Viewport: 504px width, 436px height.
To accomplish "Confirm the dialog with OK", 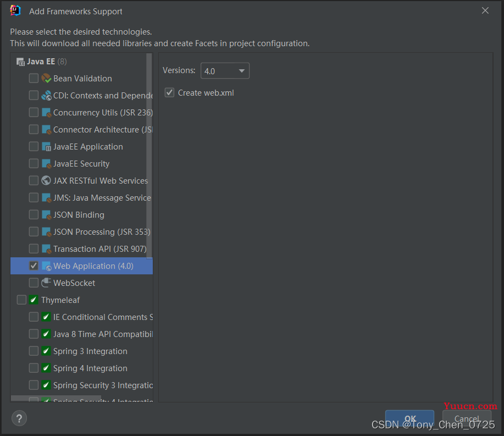I will (x=410, y=418).
